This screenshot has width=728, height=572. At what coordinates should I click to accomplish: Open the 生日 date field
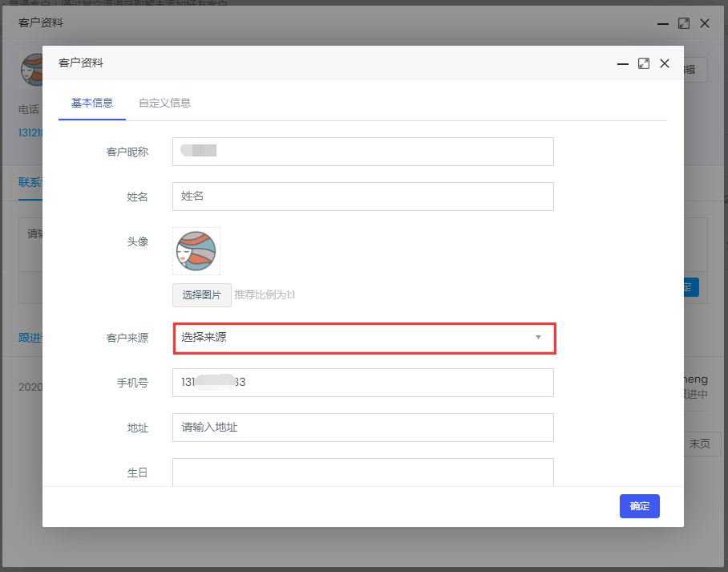pos(362,472)
